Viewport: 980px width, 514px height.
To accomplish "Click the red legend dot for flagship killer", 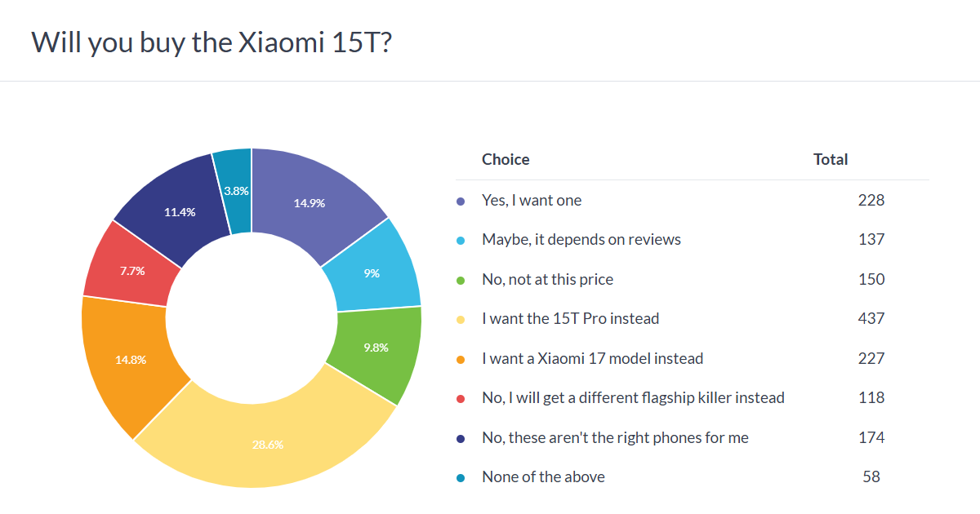I will pos(461,398).
